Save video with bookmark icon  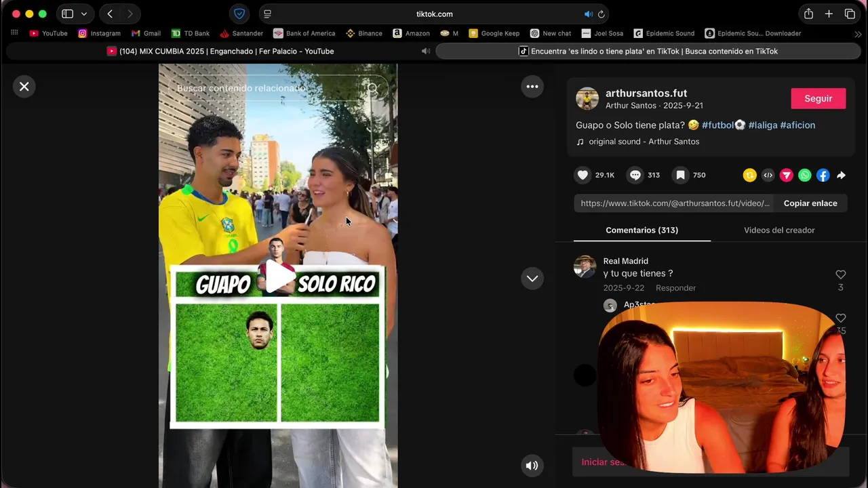pyautogui.click(x=680, y=175)
